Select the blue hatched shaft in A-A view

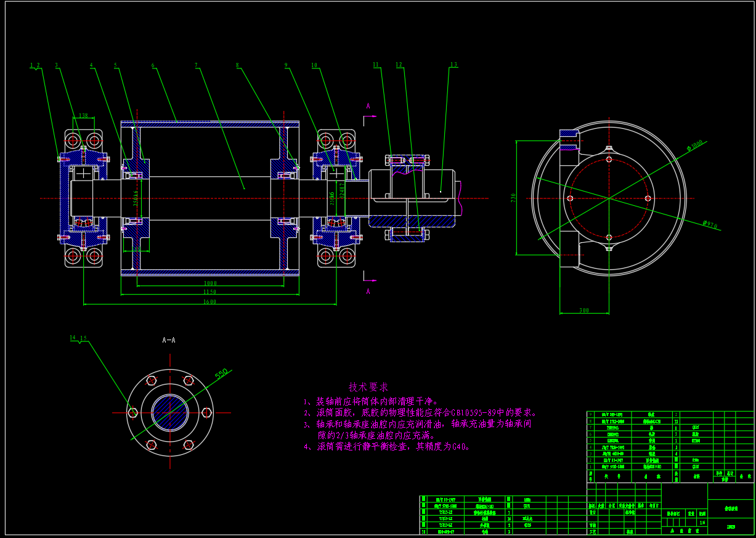coord(170,412)
